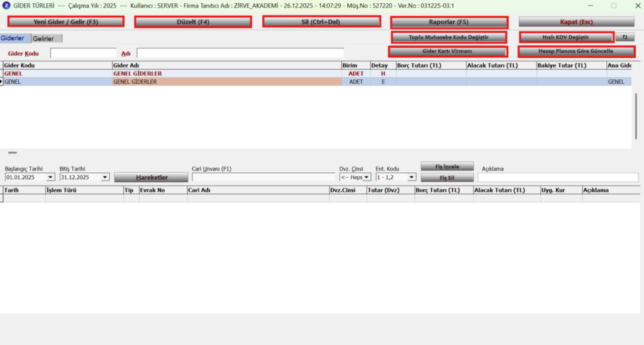Click the Uyg. Kur column header
This screenshot has width=644, height=345.
pos(561,190)
